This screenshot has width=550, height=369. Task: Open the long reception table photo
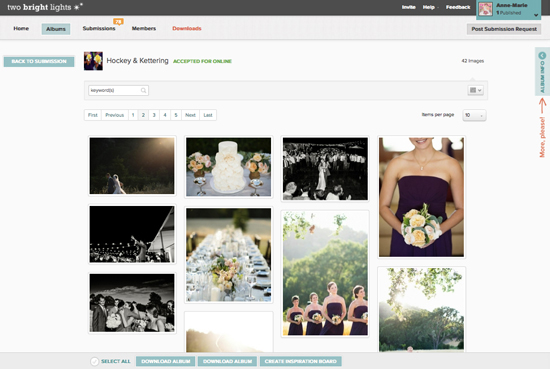tap(229, 255)
